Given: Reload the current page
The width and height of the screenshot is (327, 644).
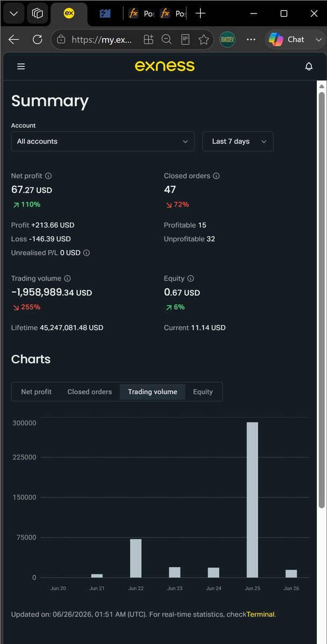Looking at the screenshot, I should (38, 39).
